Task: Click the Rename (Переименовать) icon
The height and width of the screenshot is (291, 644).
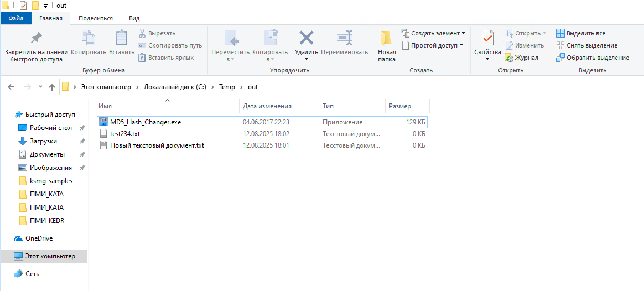Action: tap(344, 38)
